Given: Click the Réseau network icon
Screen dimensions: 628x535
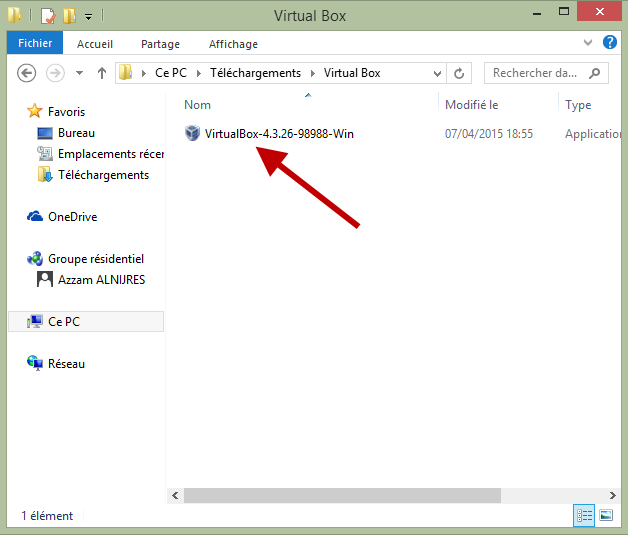Looking at the screenshot, I should click(35, 363).
